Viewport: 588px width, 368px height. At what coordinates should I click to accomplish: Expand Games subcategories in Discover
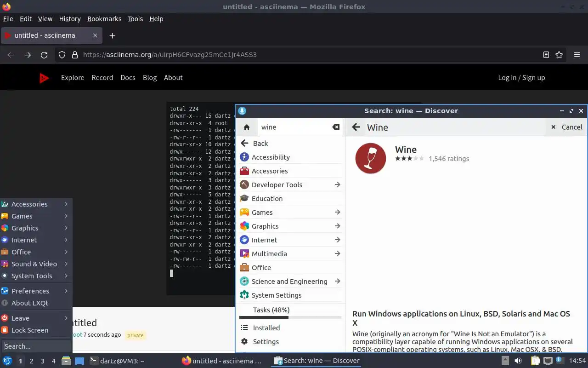(x=337, y=212)
